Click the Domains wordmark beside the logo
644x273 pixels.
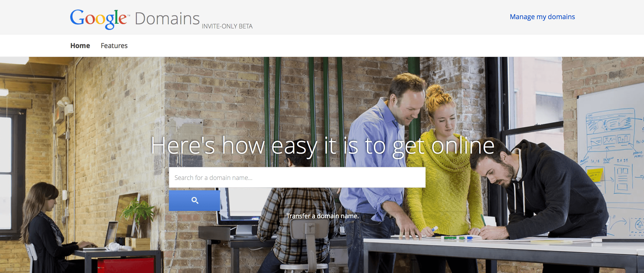(x=167, y=19)
